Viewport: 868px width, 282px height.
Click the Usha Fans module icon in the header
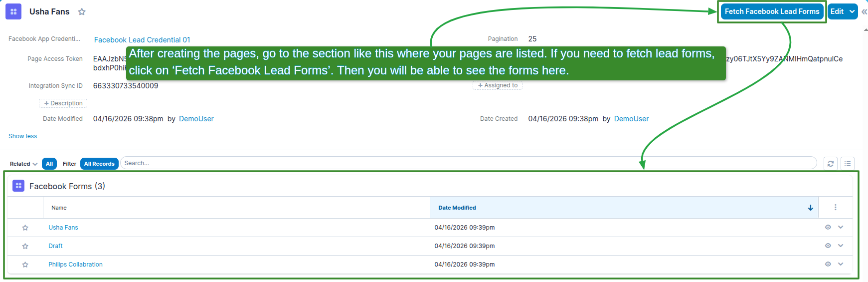tap(13, 11)
